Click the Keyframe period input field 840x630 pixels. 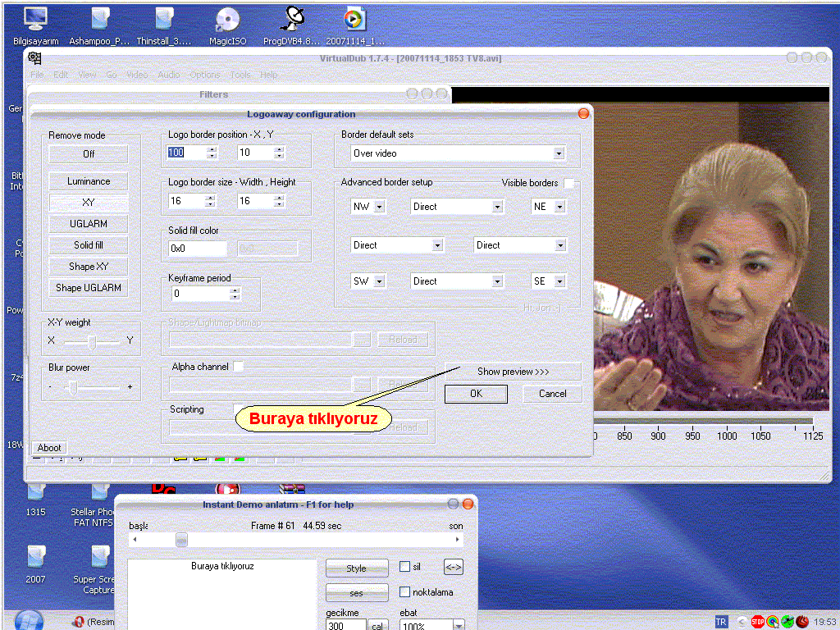(200, 294)
